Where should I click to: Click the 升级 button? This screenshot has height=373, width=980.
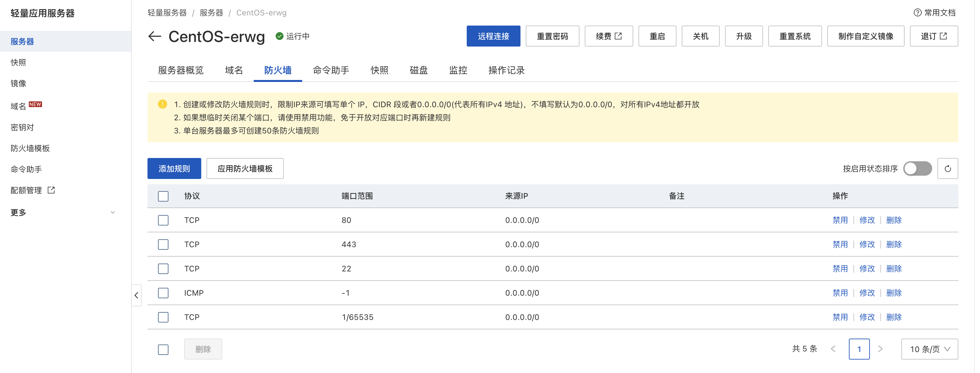(744, 36)
